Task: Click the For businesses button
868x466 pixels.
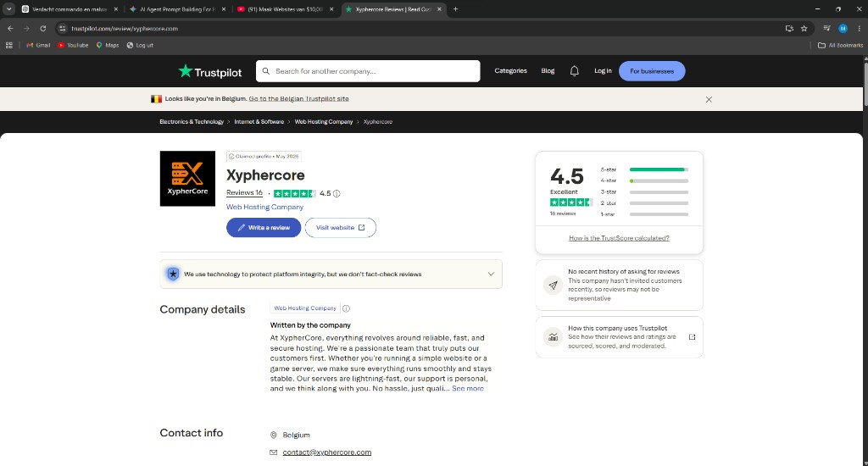Action: click(x=652, y=71)
